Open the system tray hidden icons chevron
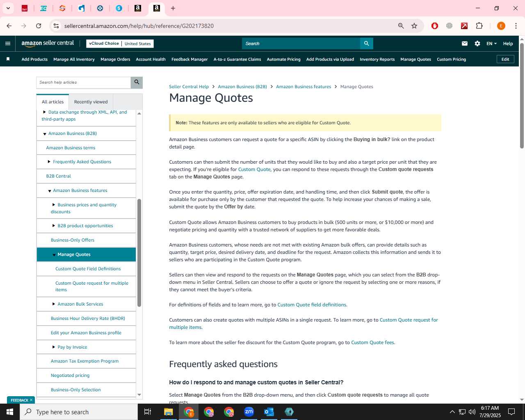Screen dimensions: 525x420 point(452,412)
